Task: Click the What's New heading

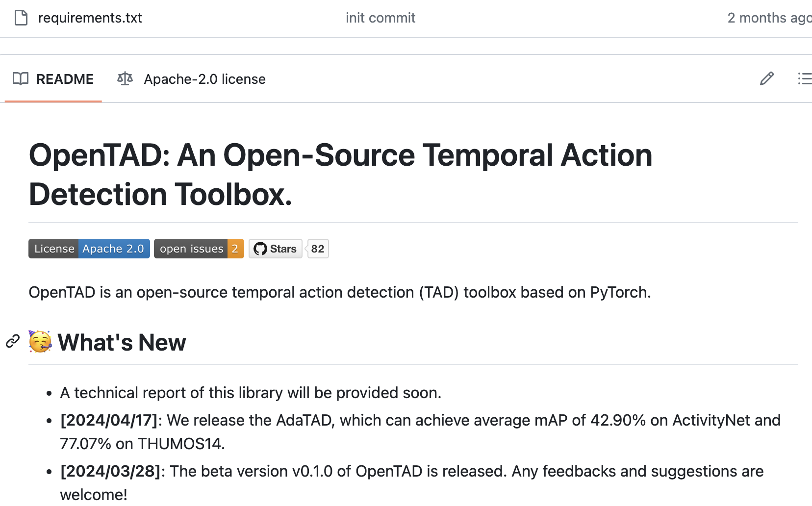Action: (x=122, y=342)
